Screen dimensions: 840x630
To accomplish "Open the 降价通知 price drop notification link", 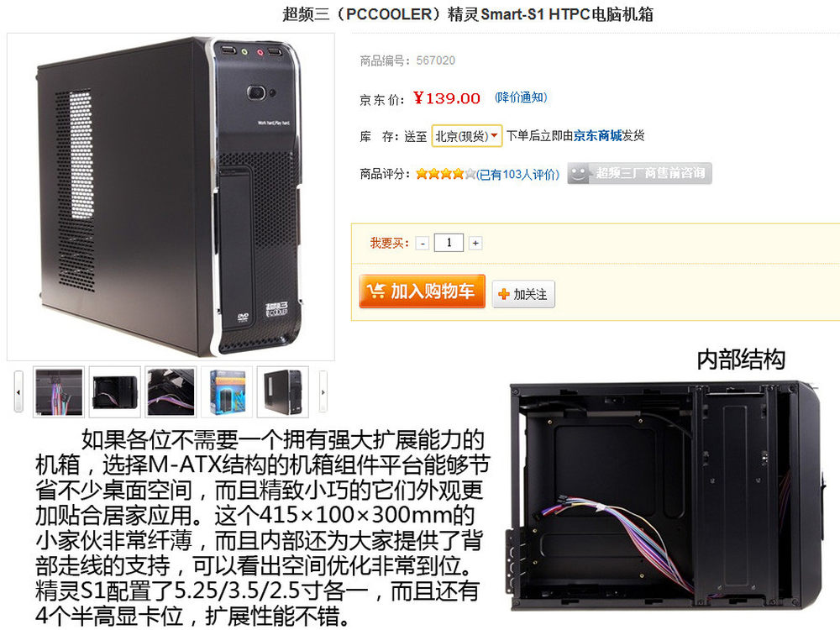I will tap(521, 97).
